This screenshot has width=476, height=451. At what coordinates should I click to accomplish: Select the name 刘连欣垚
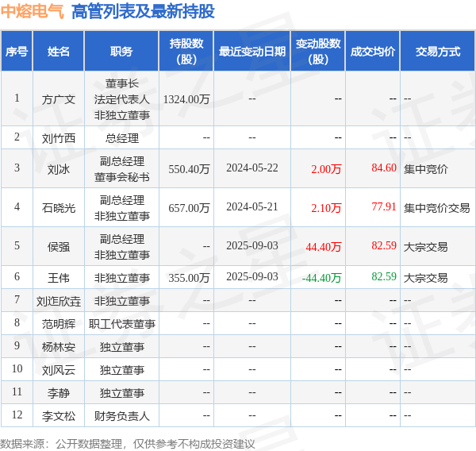pyautogui.click(x=58, y=301)
